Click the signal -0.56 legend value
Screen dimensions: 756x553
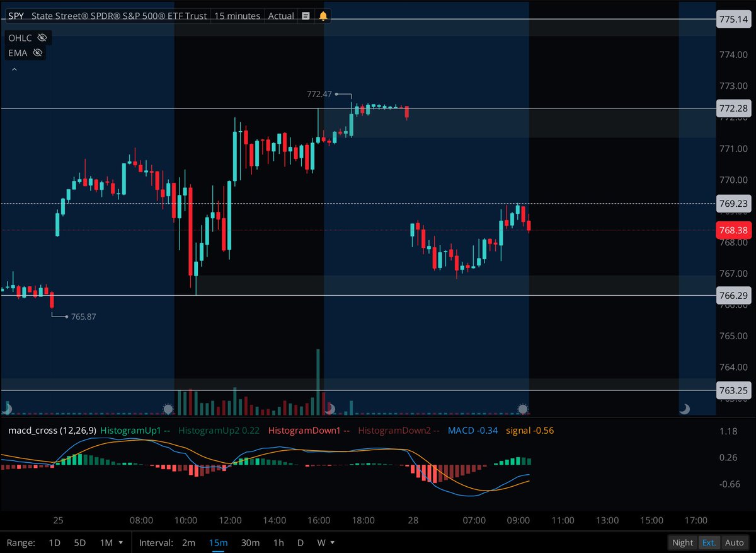529,431
